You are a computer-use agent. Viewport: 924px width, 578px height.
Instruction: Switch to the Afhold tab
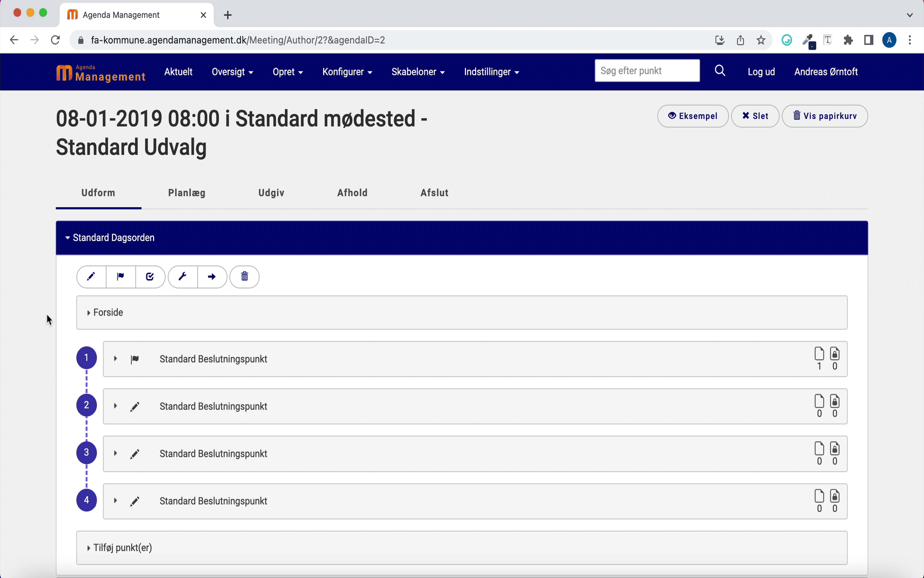(352, 193)
